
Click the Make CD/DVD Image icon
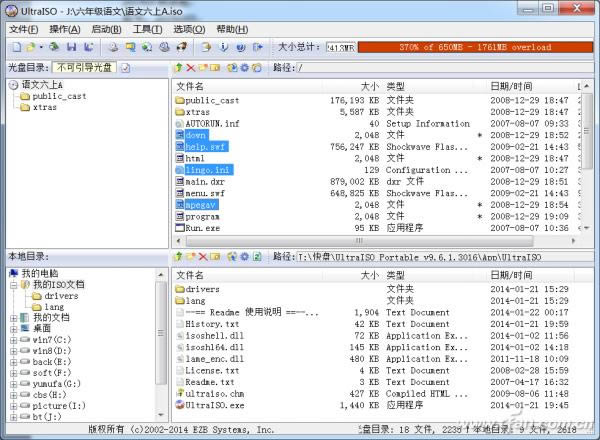(113, 47)
